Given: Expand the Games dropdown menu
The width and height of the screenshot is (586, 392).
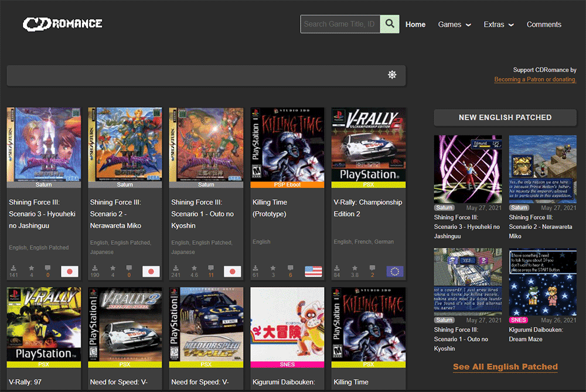Looking at the screenshot, I should point(455,24).
